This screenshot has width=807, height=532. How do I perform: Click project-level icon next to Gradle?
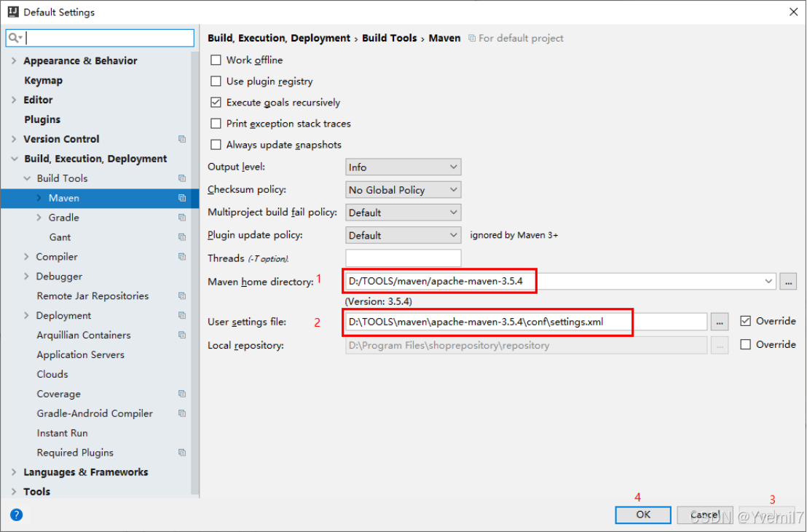tap(182, 217)
